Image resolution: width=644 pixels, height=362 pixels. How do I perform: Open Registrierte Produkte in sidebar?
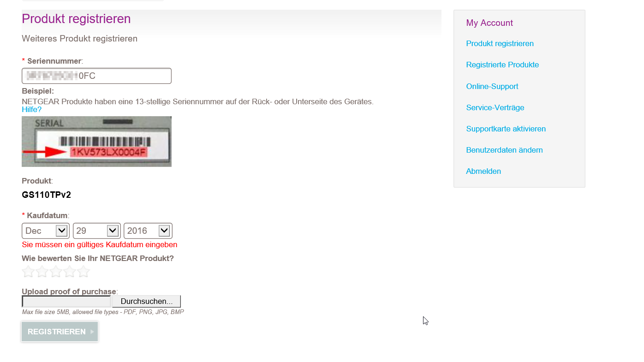point(502,65)
